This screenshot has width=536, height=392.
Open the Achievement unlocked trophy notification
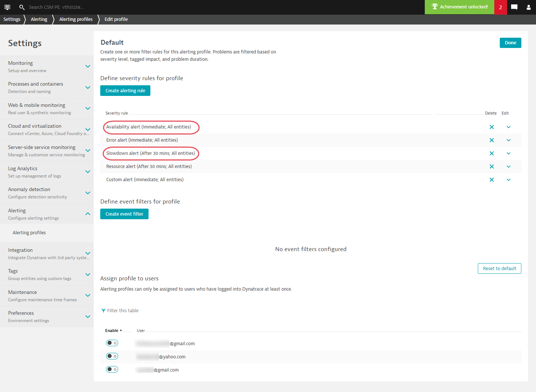(x=460, y=7)
